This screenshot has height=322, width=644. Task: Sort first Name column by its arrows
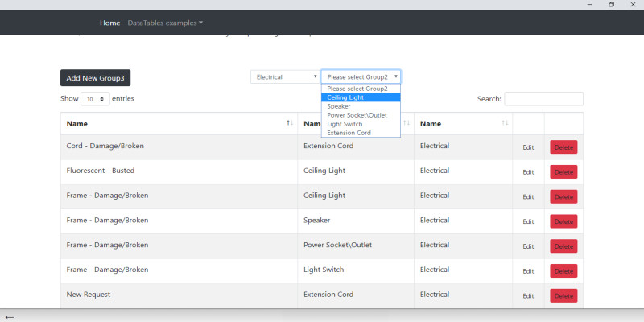click(x=290, y=123)
